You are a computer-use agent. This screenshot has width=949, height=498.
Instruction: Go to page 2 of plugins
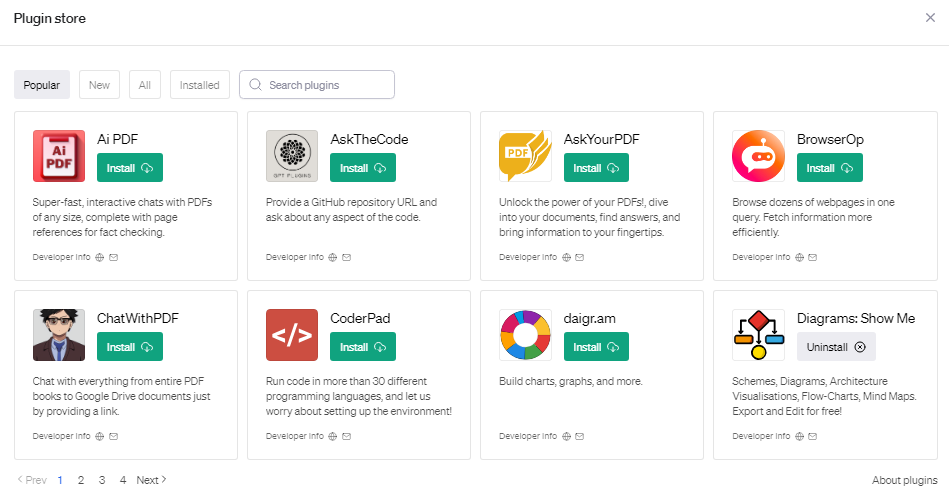click(80, 480)
